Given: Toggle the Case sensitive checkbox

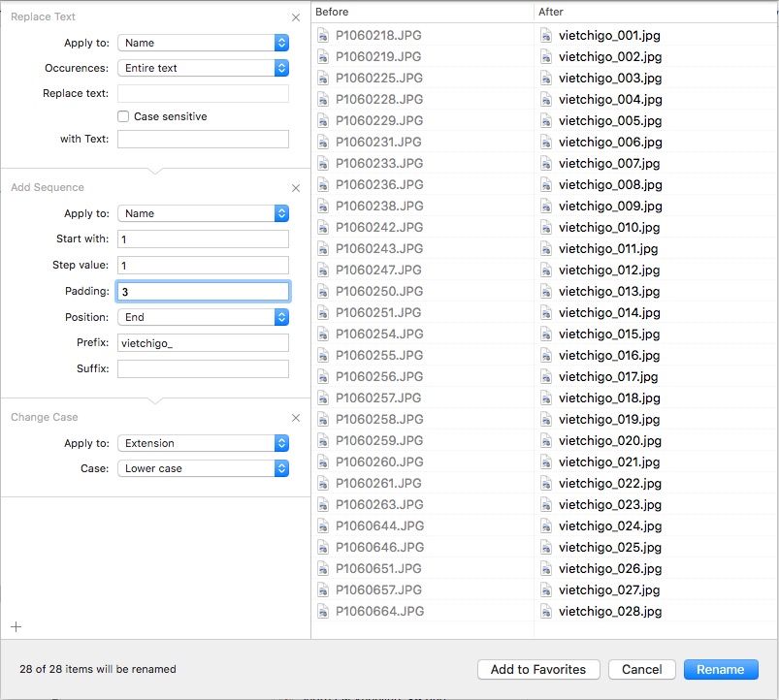Looking at the screenshot, I should point(123,116).
